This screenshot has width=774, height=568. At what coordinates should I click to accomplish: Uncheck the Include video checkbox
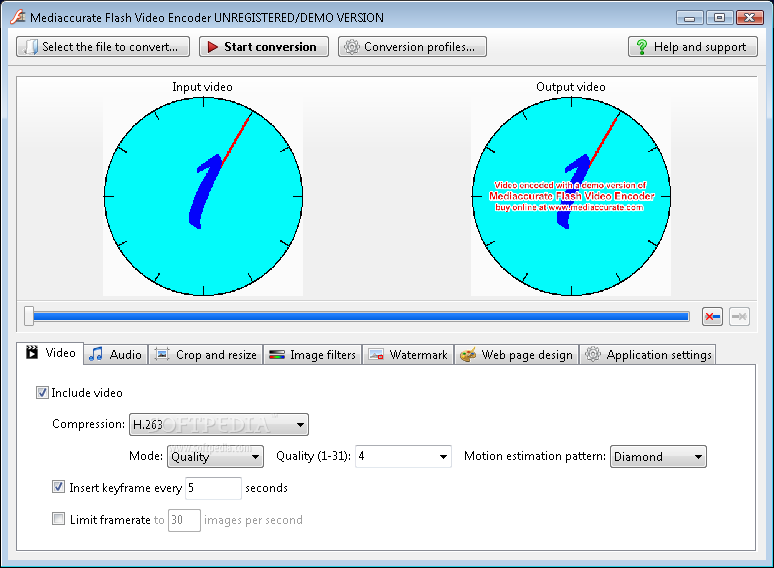[42, 393]
